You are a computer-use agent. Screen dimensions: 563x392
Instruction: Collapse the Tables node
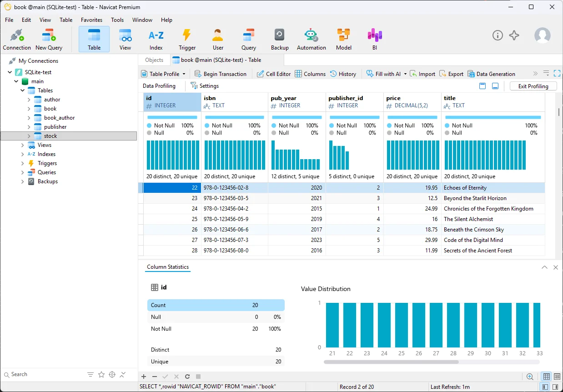[23, 90]
